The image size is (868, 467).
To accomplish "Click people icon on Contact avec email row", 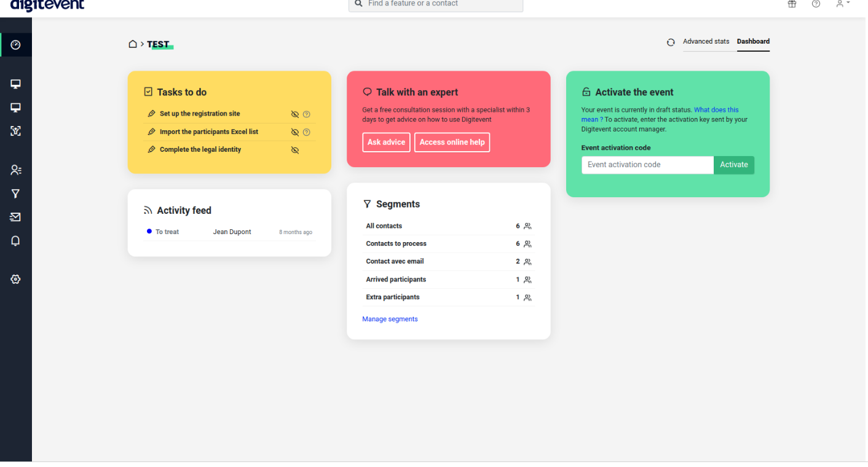I will pos(527,262).
